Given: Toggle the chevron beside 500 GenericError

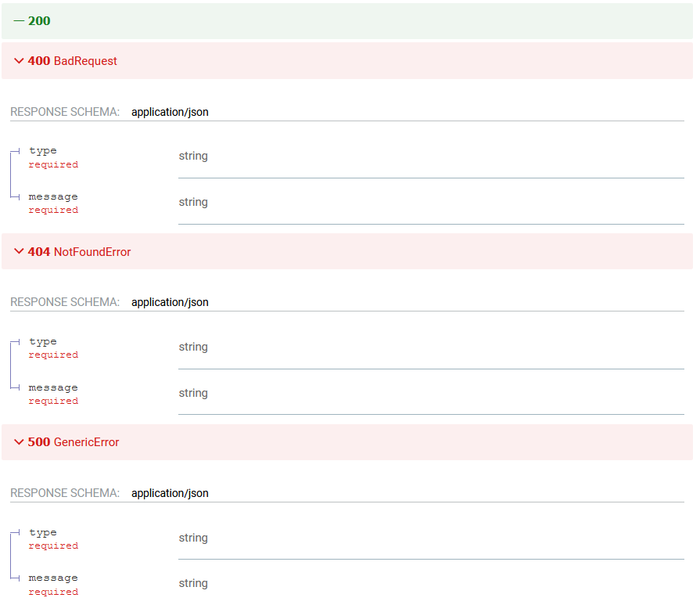Looking at the screenshot, I should click(19, 442).
